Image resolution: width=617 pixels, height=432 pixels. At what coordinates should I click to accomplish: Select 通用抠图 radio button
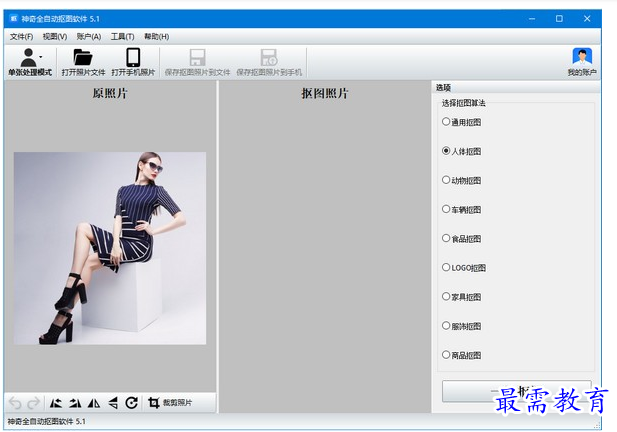[446, 122]
